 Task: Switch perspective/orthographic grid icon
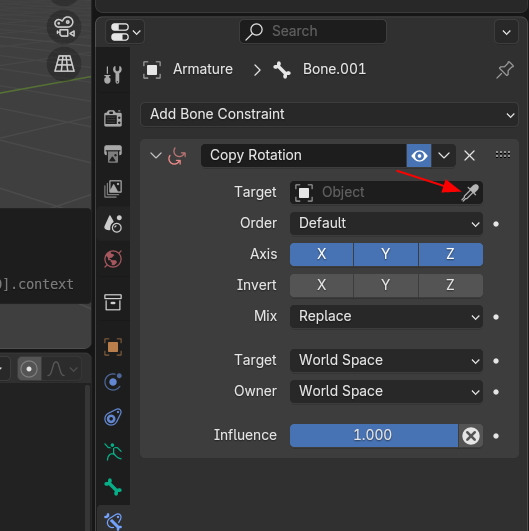click(x=64, y=63)
